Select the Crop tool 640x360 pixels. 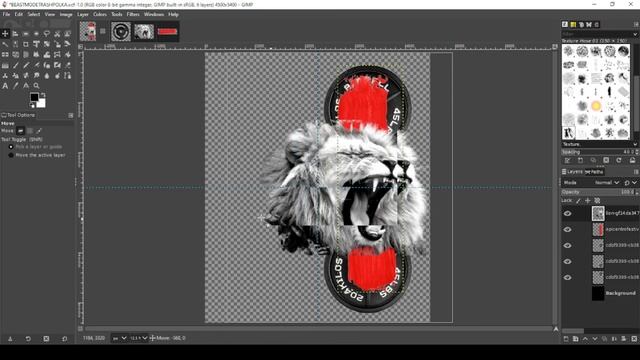[x=26, y=44]
